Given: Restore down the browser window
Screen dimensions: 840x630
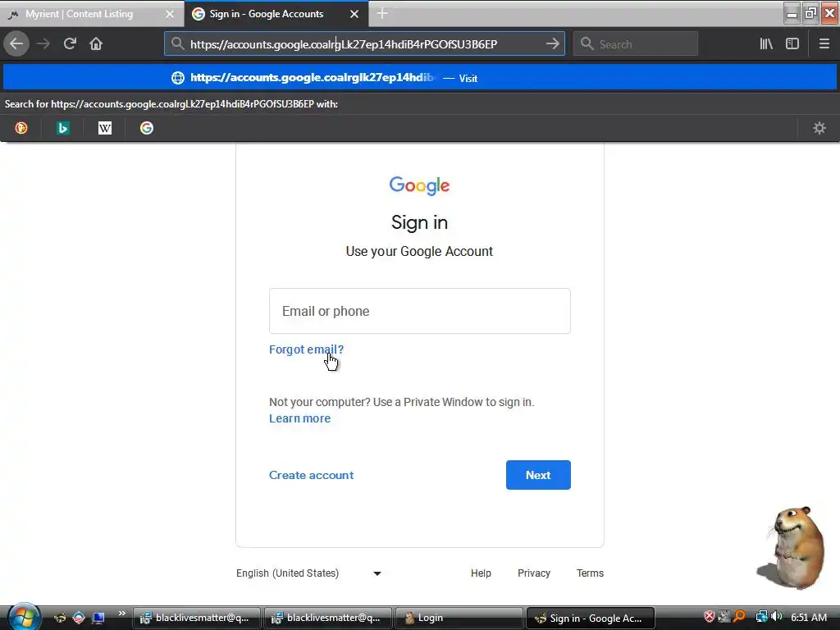Looking at the screenshot, I should coord(810,13).
